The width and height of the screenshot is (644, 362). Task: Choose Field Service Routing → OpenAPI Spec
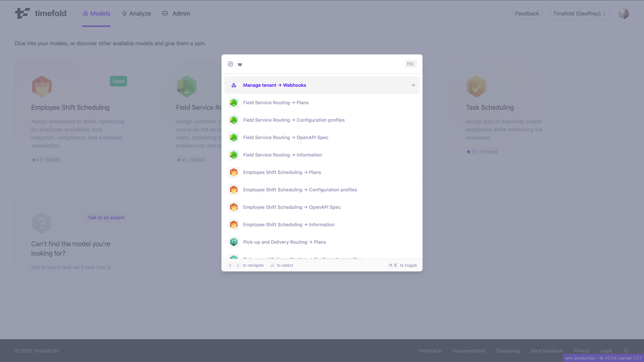pyautogui.click(x=322, y=137)
